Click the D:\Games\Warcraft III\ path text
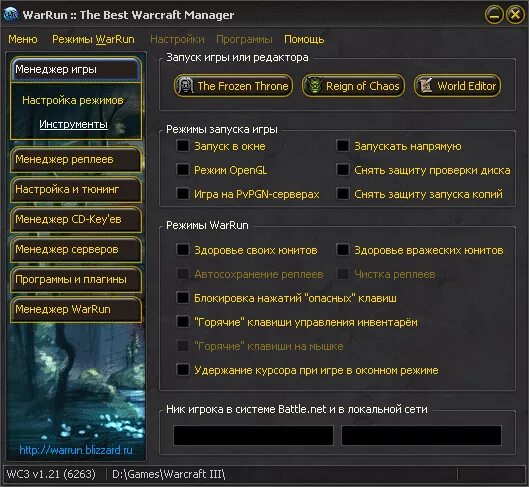The width and height of the screenshot is (529, 487). [169, 474]
